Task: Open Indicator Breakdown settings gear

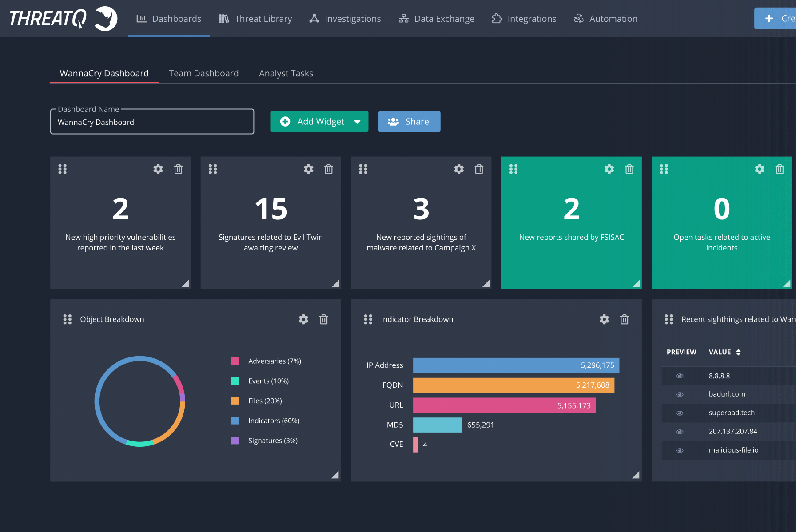Action: pyautogui.click(x=605, y=319)
